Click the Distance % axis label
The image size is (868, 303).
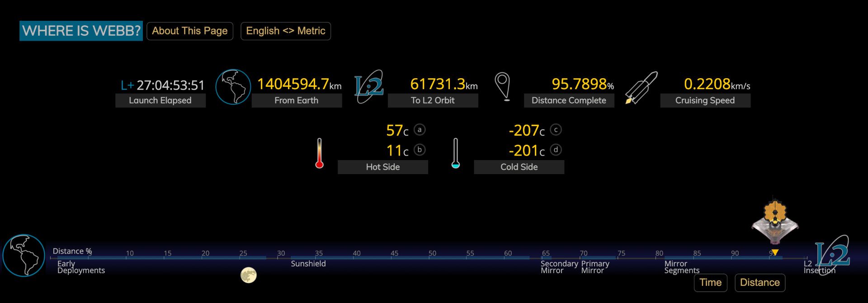tap(72, 251)
